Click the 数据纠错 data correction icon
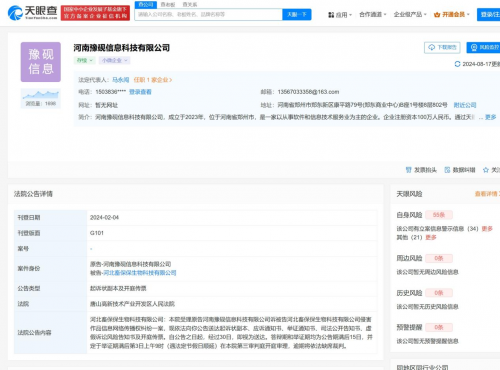The height and width of the screenshot is (370, 500). point(447,170)
